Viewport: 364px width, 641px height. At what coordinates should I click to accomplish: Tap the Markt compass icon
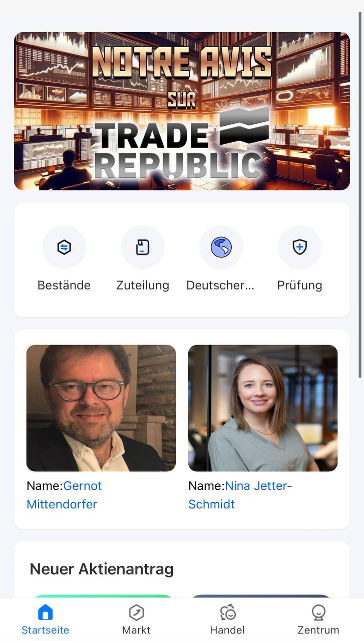(136, 612)
